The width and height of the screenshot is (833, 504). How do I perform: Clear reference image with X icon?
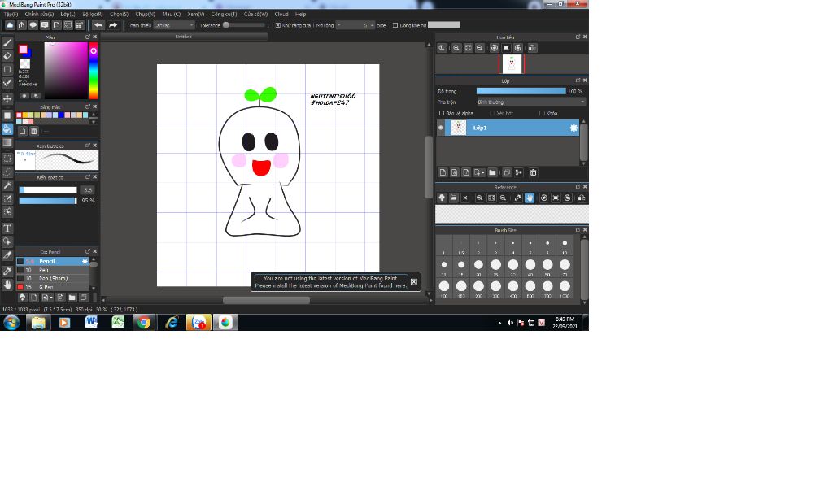pos(465,198)
